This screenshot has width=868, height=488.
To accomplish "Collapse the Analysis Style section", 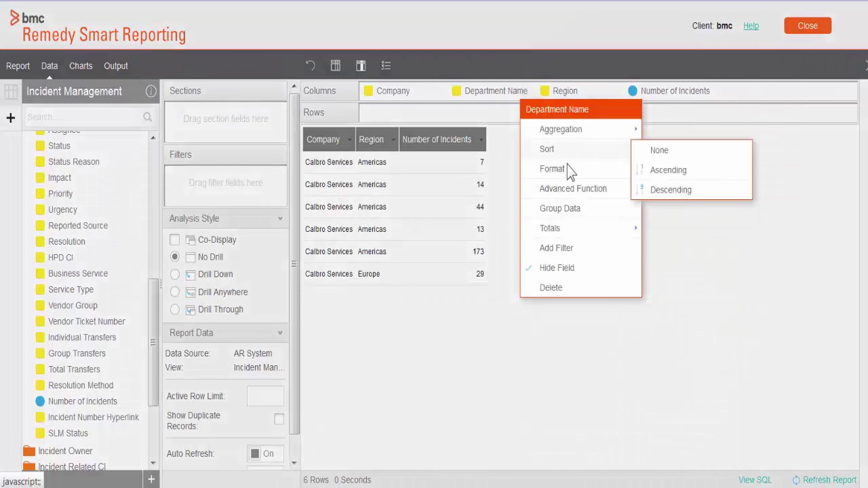I will pos(280,219).
